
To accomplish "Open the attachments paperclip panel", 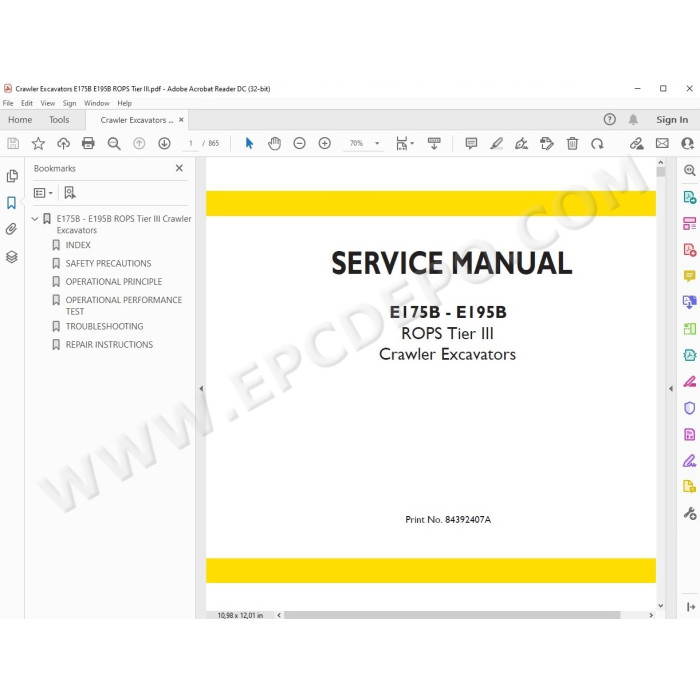I will tap(11, 229).
